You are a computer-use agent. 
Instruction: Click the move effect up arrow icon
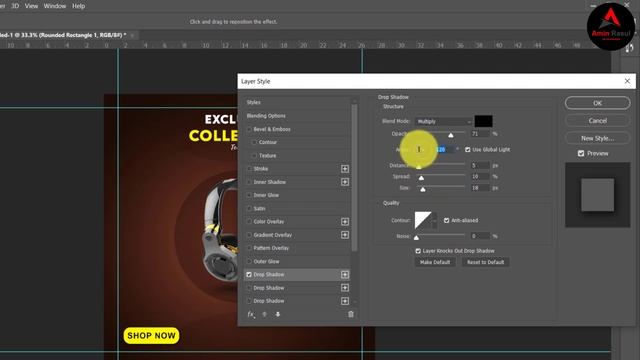click(264, 314)
